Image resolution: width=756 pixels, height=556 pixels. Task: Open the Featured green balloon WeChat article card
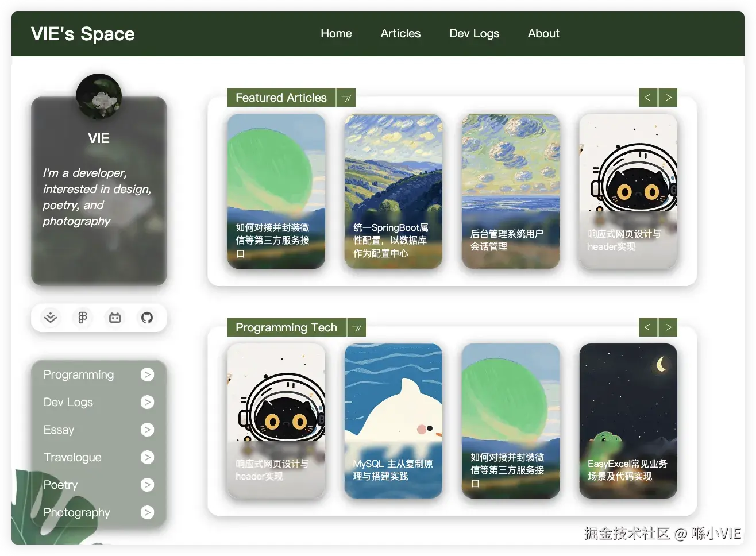click(276, 191)
